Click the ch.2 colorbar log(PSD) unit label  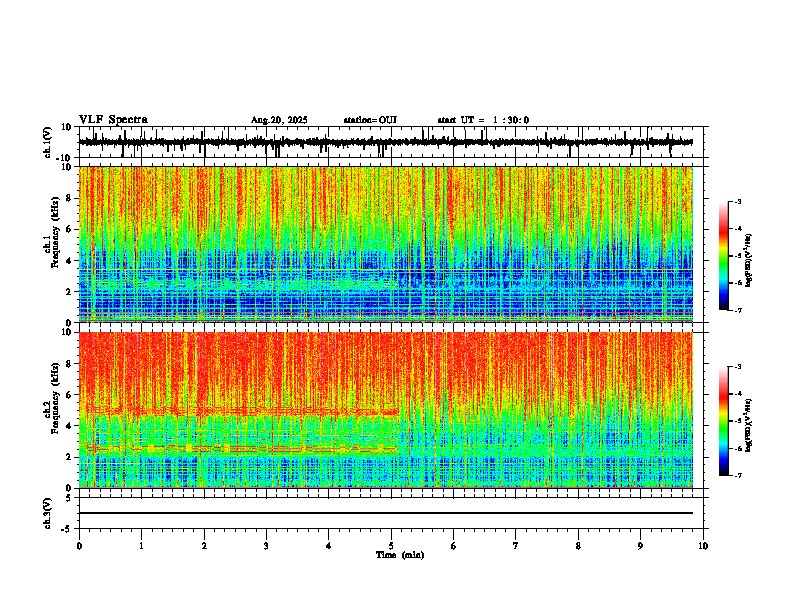click(749, 425)
